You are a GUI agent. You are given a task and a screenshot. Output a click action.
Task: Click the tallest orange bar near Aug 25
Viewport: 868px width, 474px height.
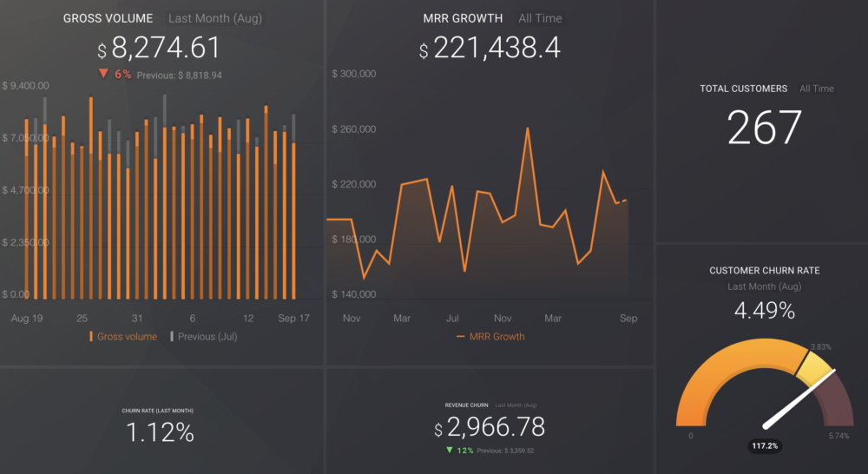click(x=91, y=198)
